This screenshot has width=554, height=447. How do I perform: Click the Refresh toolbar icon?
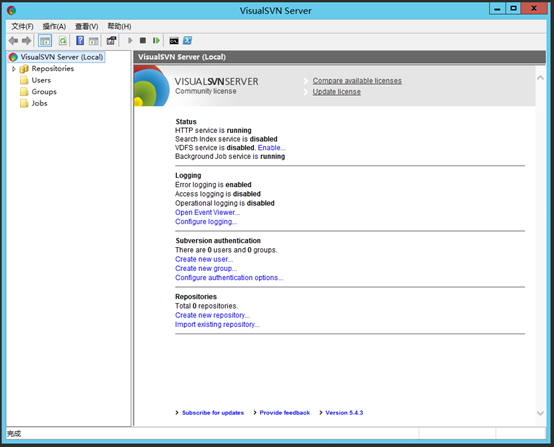point(63,41)
